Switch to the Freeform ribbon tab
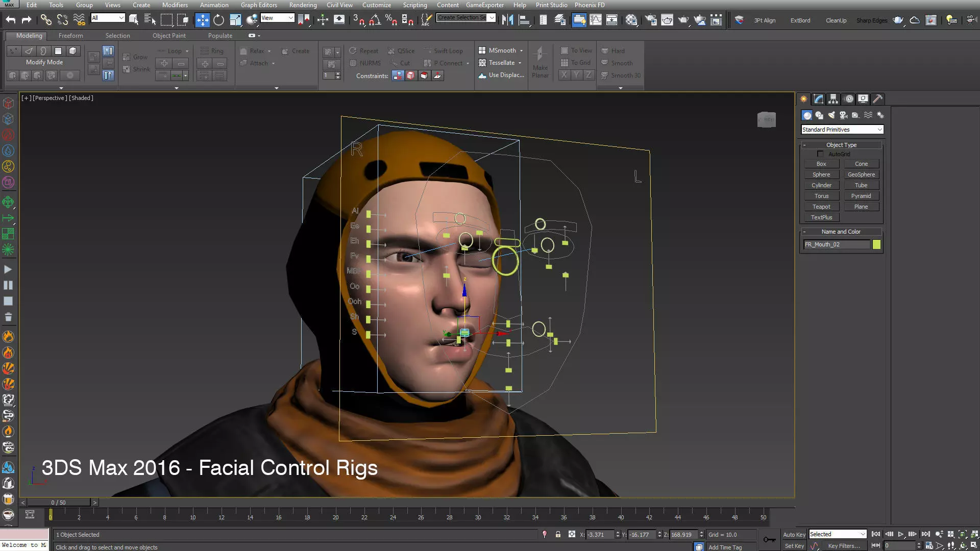The image size is (980, 551). point(70,36)
